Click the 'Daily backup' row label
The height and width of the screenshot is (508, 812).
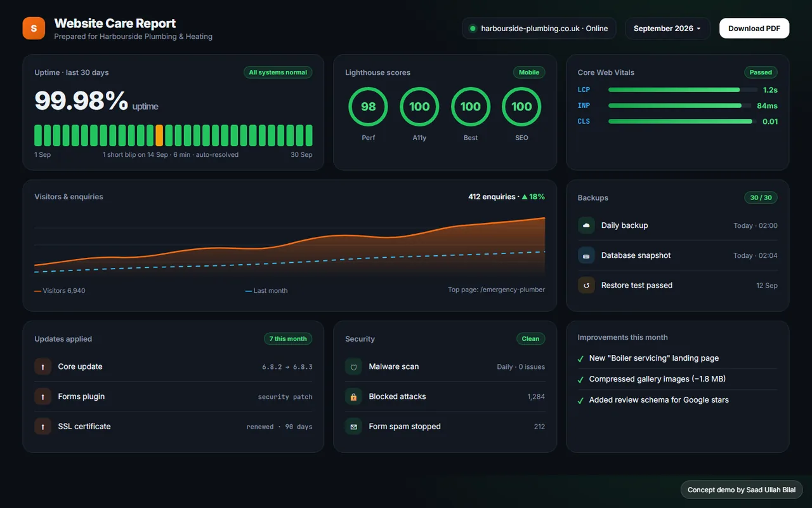(x=624, y=225)
